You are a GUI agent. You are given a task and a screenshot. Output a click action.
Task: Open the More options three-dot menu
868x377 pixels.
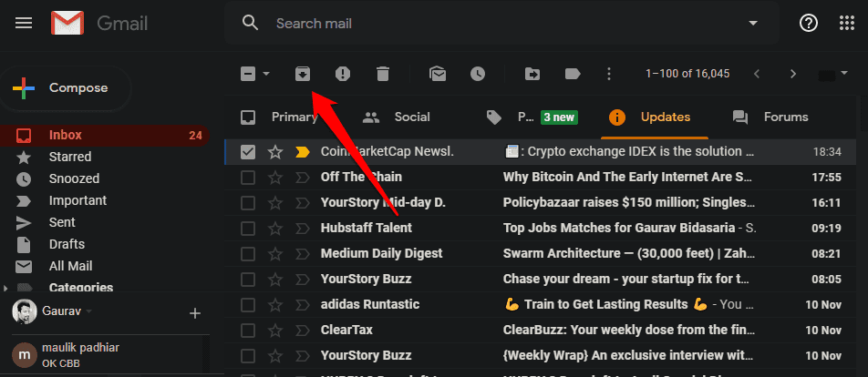coord(609,74)
